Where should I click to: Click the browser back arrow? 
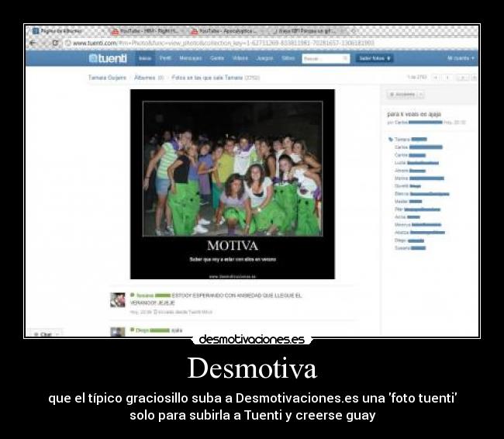point(33,43)
